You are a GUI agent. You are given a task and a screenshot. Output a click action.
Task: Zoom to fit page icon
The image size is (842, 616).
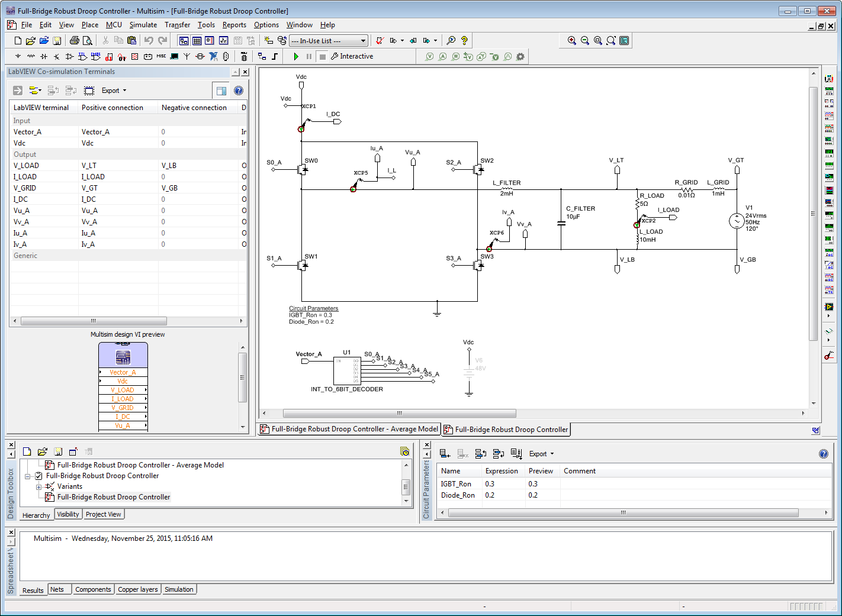coord(611,41)
